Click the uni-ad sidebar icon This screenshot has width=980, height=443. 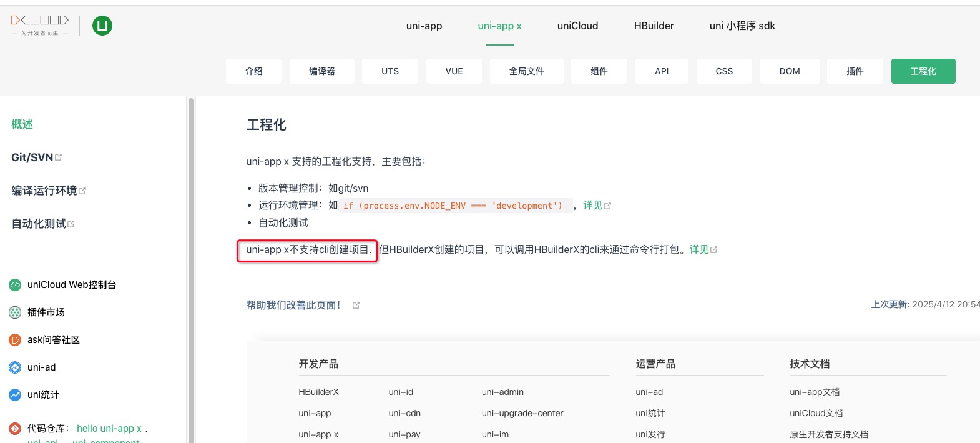coord(15,367)
